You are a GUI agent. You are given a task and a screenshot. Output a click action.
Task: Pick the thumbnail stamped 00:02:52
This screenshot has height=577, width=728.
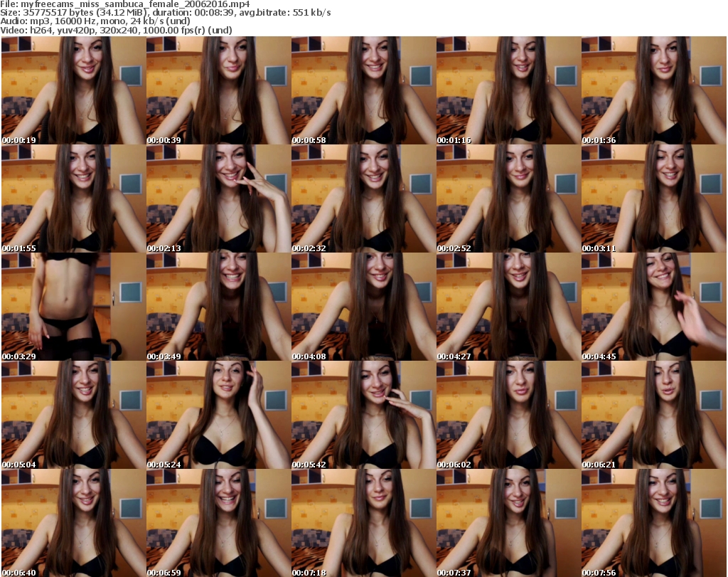pos(508,198)
